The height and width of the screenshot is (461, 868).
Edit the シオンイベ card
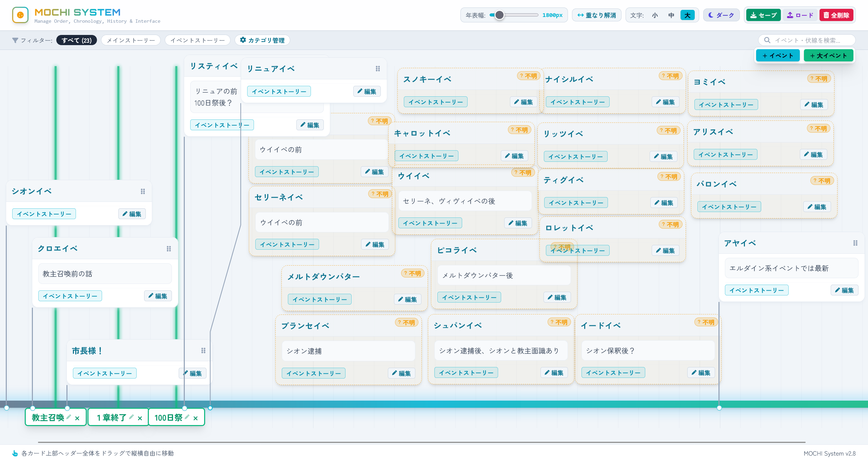tap(132, 214)
